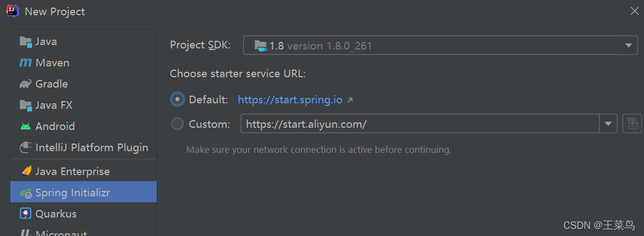Open the Project SDK dropdown
The image size is (644, 236).
tap(440, 45)
